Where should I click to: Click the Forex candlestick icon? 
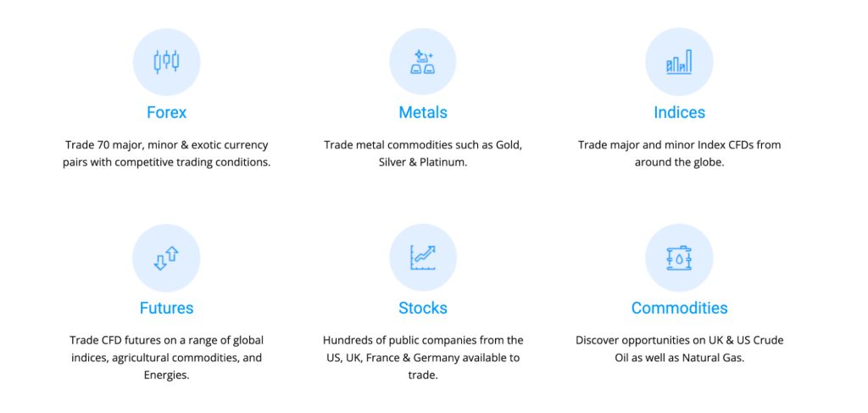pos(167,61)
